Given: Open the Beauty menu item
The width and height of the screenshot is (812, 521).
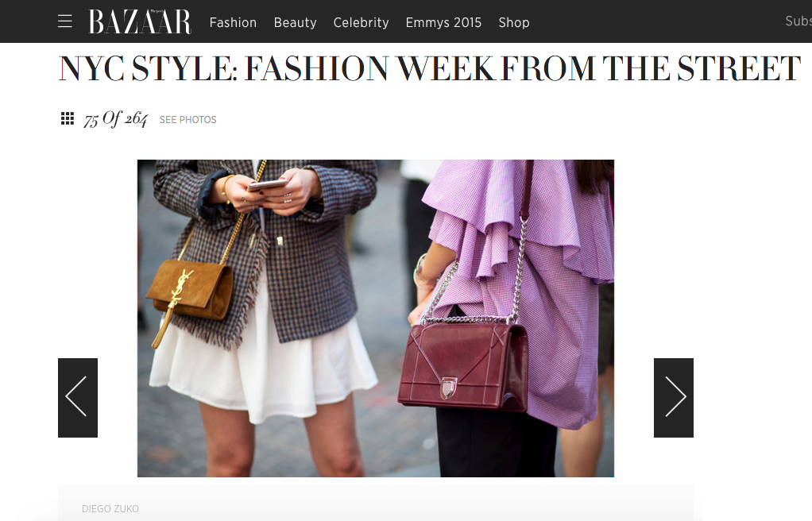Looking at the screenshot, I should (296, 23).
